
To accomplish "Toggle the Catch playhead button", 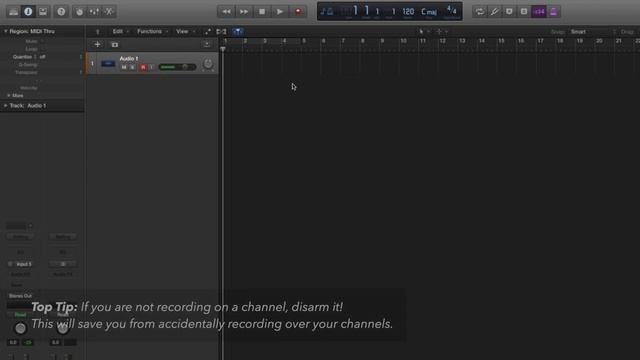I will (x=238, y=31).
